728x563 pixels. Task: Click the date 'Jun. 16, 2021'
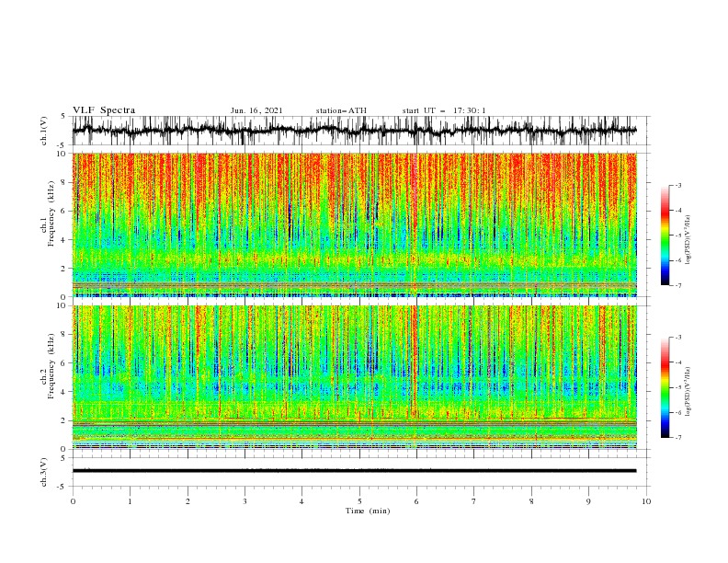pos(256,110)
